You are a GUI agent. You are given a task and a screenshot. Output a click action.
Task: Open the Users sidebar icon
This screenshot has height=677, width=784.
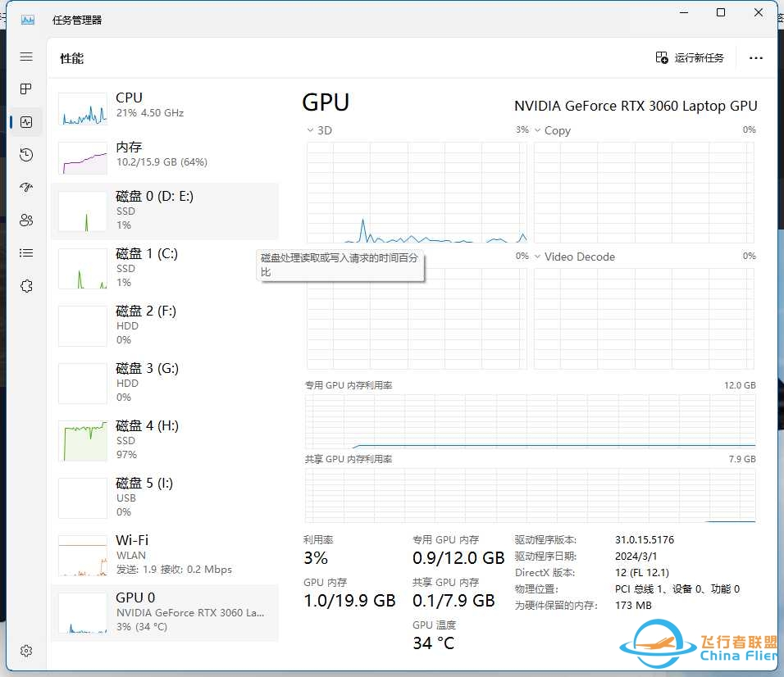click(26, 220)
